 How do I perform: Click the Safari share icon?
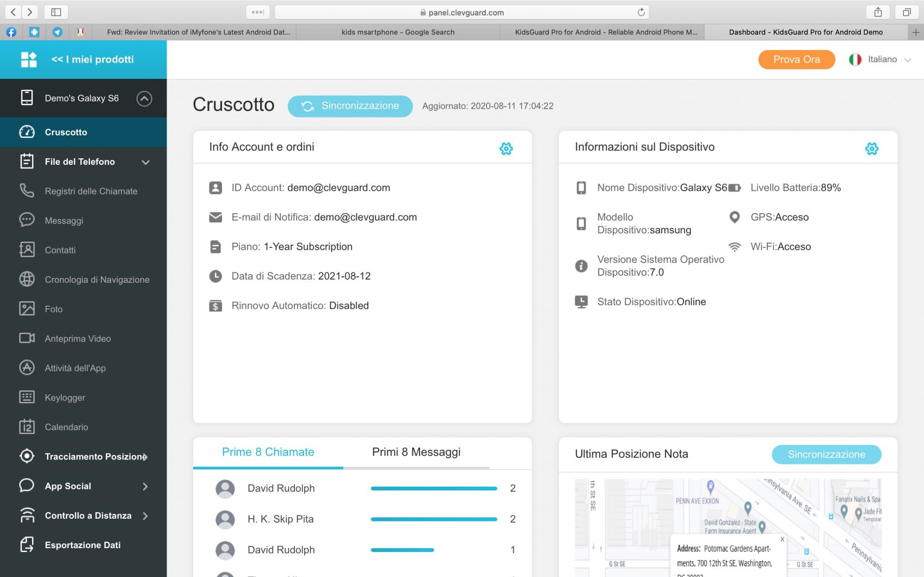point(878,12)
